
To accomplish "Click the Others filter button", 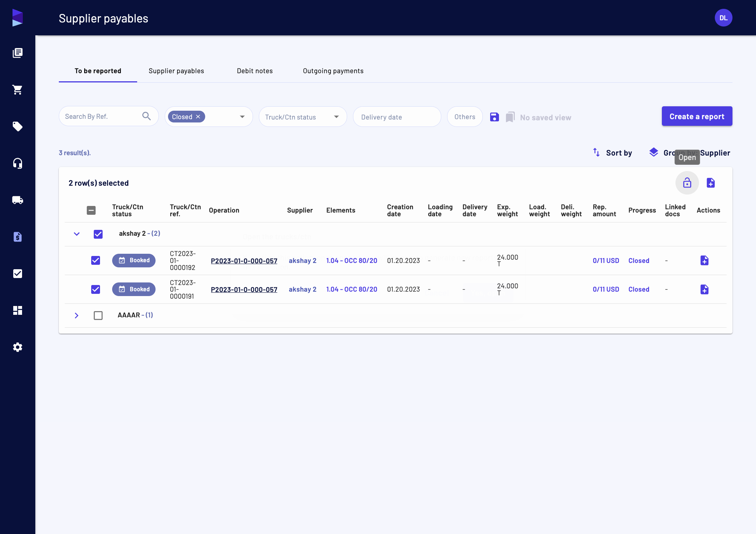I will coord(465,117).
